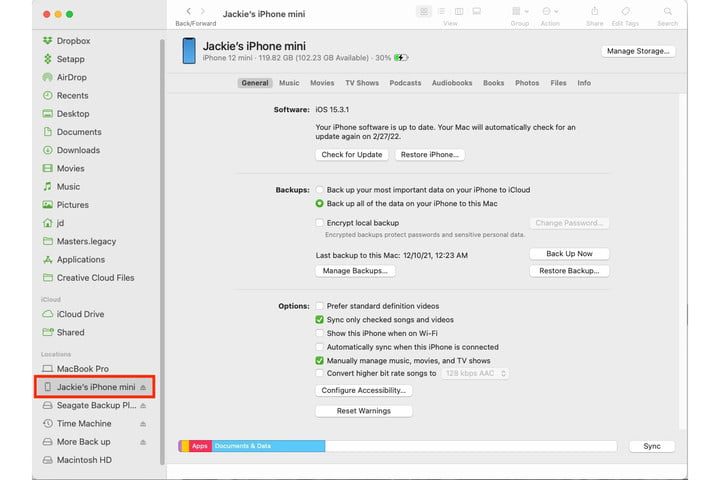
Task: Switch to the Photos tab
Action: click(526, 83)
